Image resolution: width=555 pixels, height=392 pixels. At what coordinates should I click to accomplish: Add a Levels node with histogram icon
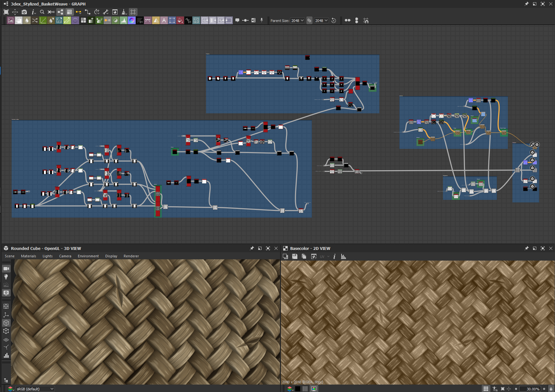coord(124,21)
